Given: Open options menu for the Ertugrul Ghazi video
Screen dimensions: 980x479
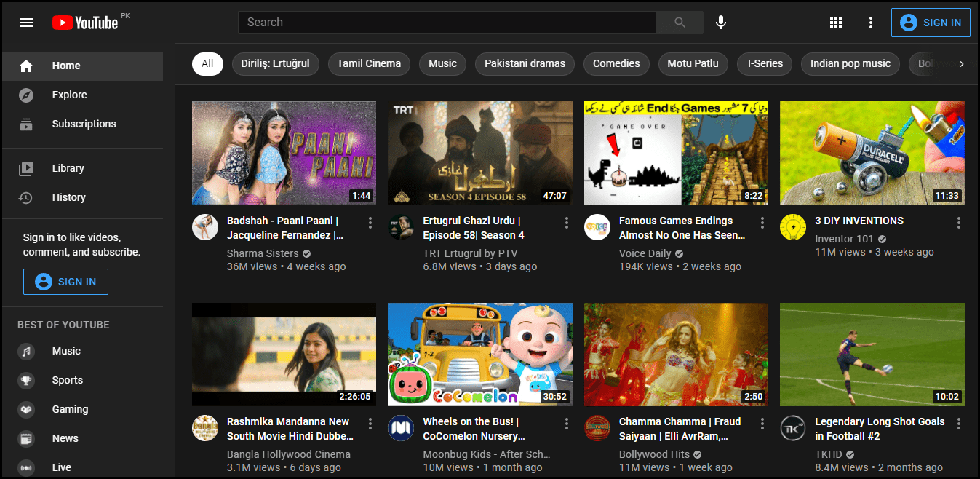Looking at the screenshot, I should (x=567, y=223).
